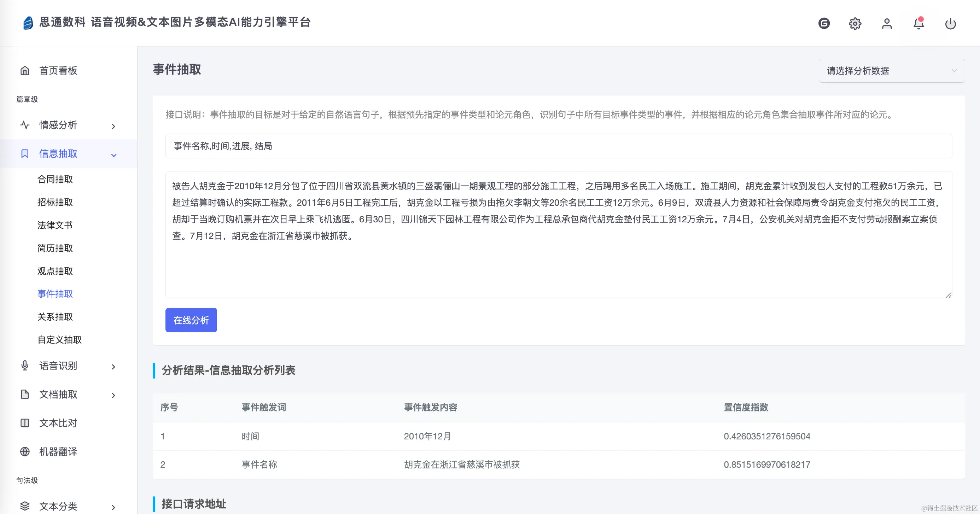Expand the 语音识别 submenu chevron
This screenshot has width=980, height=514.
point(113,367)
